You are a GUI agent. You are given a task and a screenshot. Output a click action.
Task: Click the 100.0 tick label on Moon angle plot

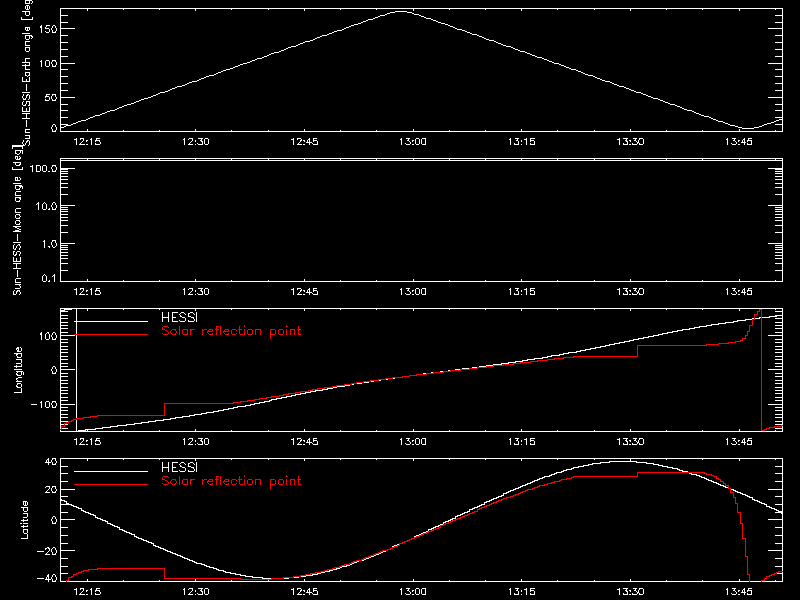pyautogui.click(x=43, y=169)
